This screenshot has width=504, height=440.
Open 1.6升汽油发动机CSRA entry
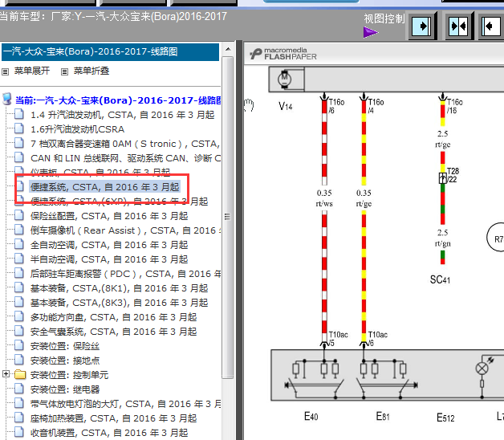pyautogui.click(x=78, y=129)
